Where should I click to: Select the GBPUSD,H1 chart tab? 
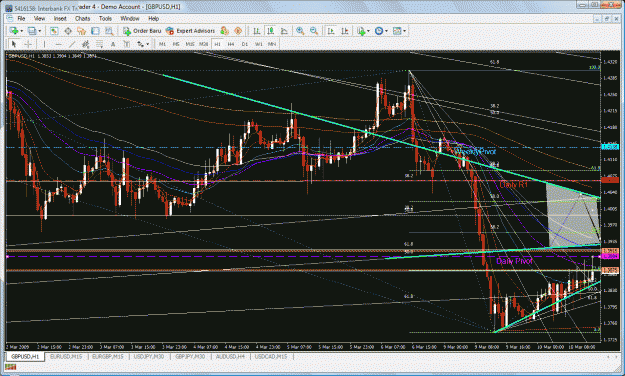(x=25, y=356)
